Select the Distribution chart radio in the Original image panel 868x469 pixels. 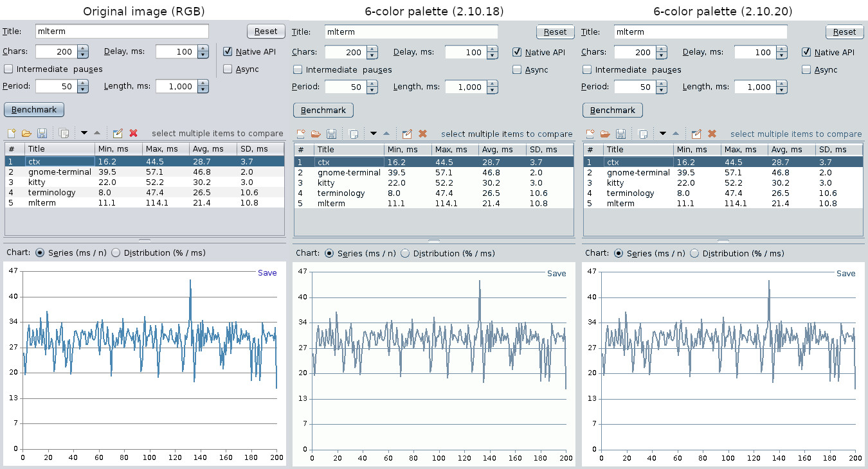coord(116,253)
